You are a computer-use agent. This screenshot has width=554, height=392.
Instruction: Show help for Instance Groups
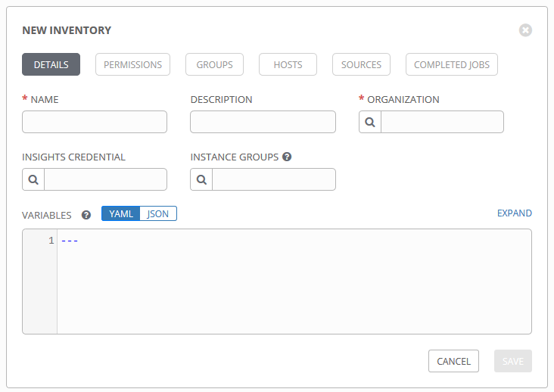point(287,157)
